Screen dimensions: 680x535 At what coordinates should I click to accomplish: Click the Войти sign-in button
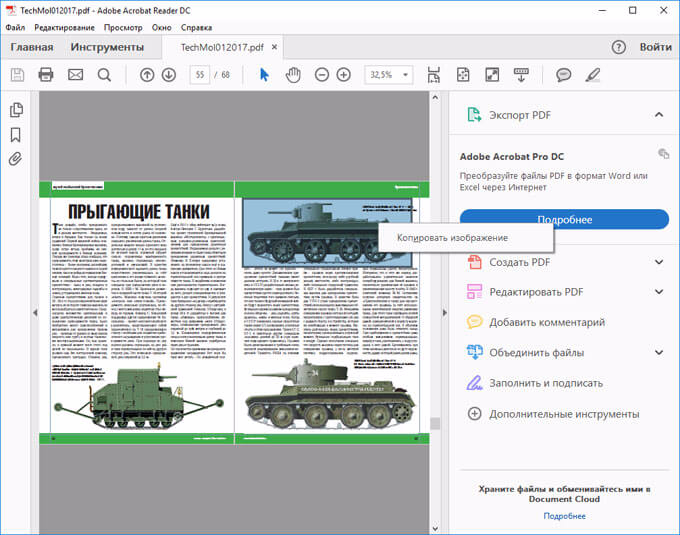click(x=655, y=47)
